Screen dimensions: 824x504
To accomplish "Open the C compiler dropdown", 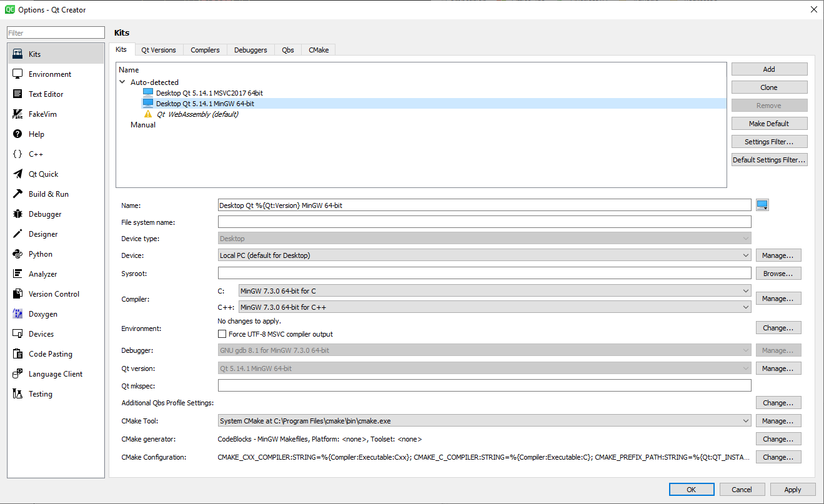I will pos(495,291).
